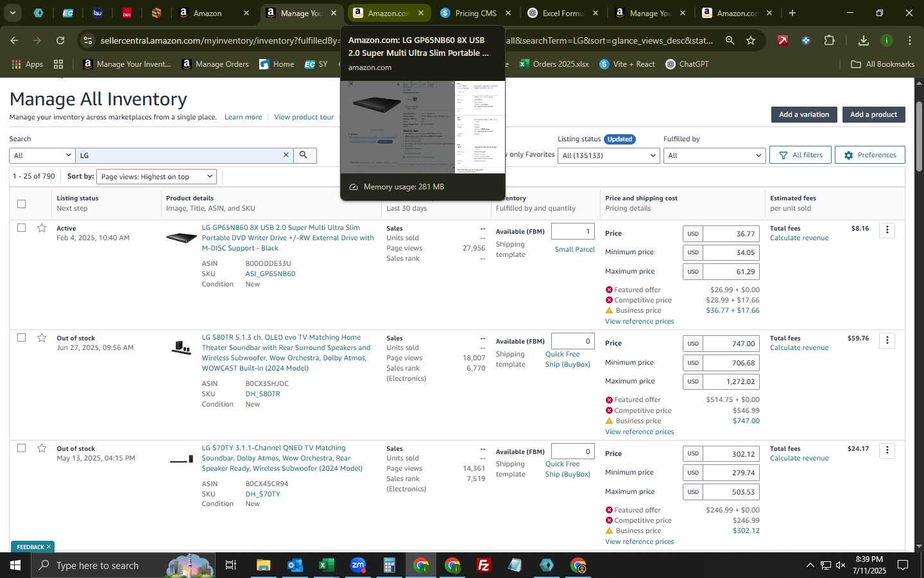Open the Vite + React bookmark
The image size is (924, 578).
pyautogui.click(x=627, y=64)
